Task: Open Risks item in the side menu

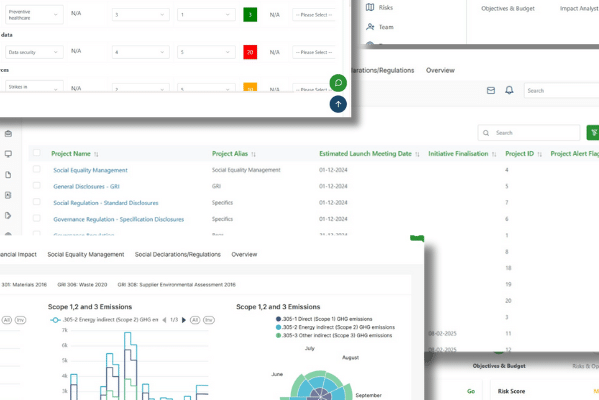Action: pyautogui.click(x=385, y=8)
